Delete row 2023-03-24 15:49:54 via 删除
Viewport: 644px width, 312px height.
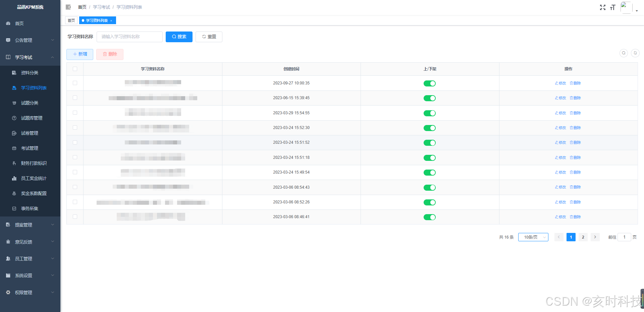coord(575,172)
